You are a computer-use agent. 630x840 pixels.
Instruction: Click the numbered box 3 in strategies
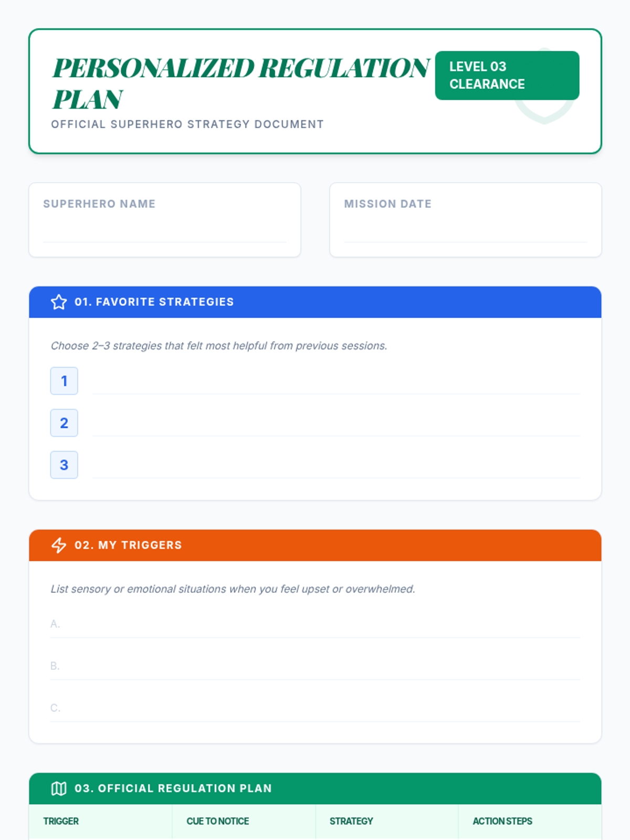64,465
